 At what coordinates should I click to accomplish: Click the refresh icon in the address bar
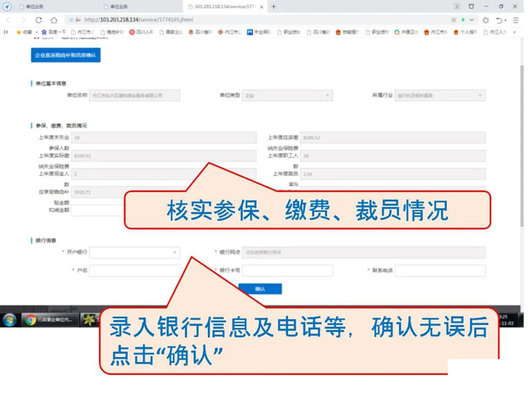tap(39, 19)
